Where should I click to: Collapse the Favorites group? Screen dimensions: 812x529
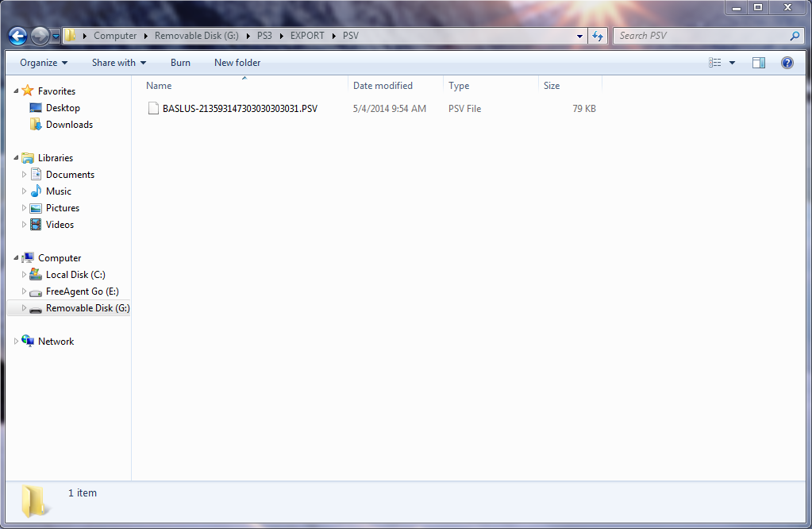pyautogui.click(x=16, y=91)
